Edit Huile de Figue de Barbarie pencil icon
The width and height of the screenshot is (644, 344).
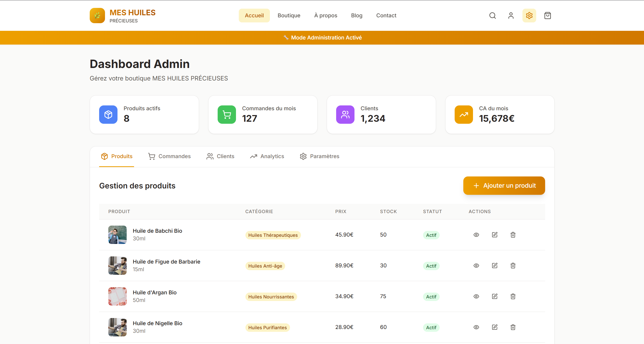495,266
